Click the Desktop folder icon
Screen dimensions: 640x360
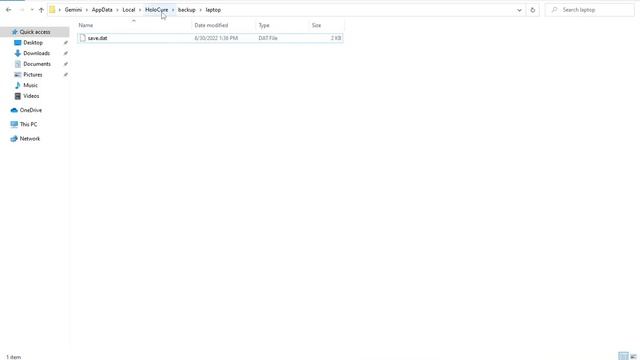18,42
